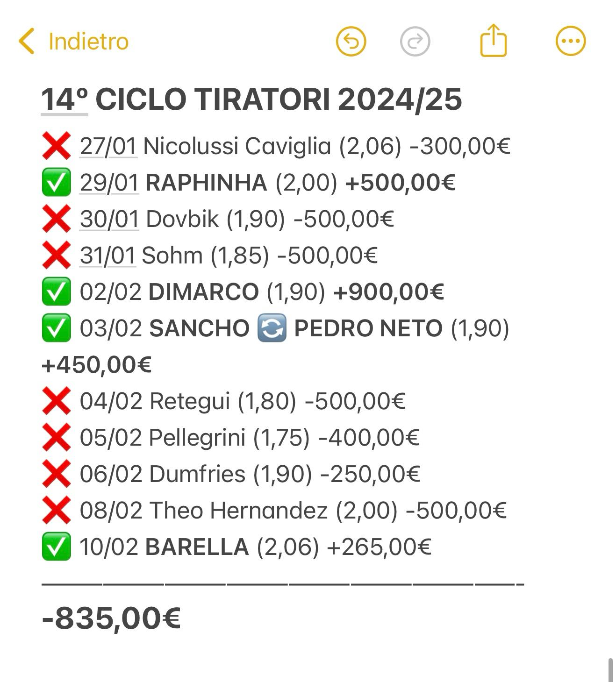Image resolution: width=616 pixels, height=682 pixels.
Task: Tap the swap arrows emoji after SANCHO
Action: point(272,328)
